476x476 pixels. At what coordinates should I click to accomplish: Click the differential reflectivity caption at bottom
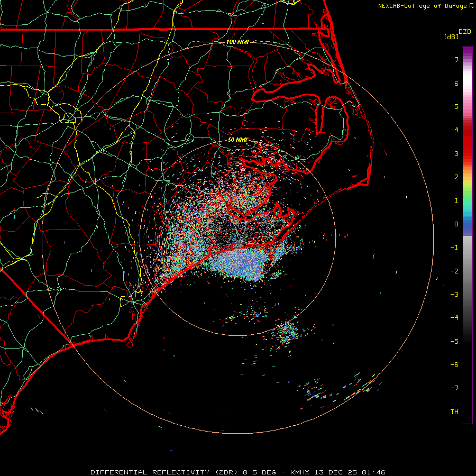238,472
